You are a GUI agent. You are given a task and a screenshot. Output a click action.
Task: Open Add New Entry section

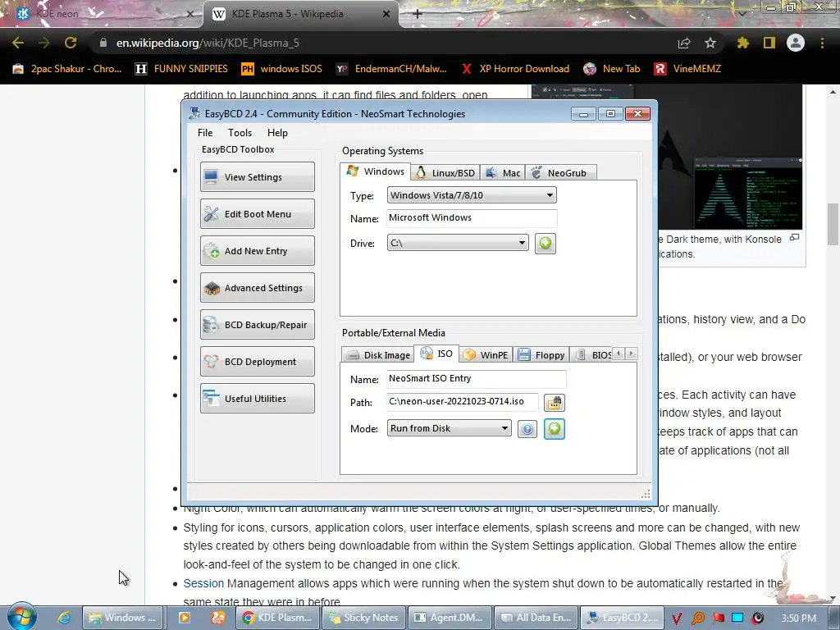pos(257,251)
